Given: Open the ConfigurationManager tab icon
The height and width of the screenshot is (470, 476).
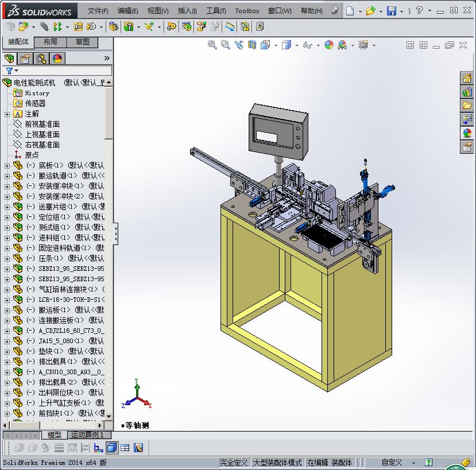Looking at the screenshot, I should click(41, 59).
